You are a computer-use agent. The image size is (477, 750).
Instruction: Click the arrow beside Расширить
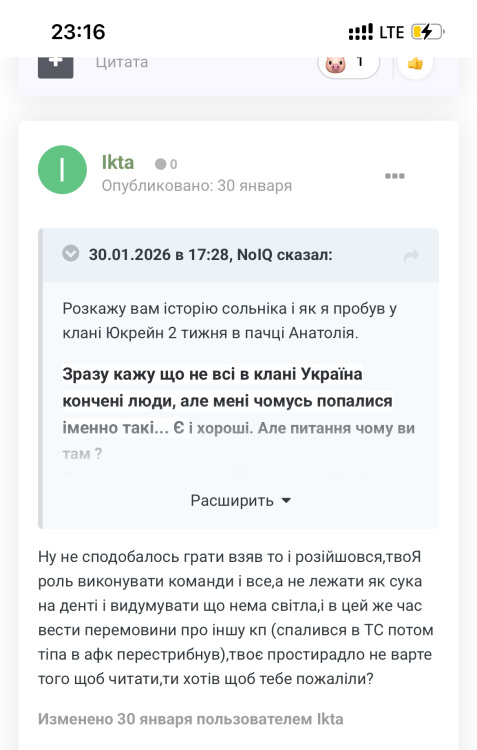coord(286,500)
